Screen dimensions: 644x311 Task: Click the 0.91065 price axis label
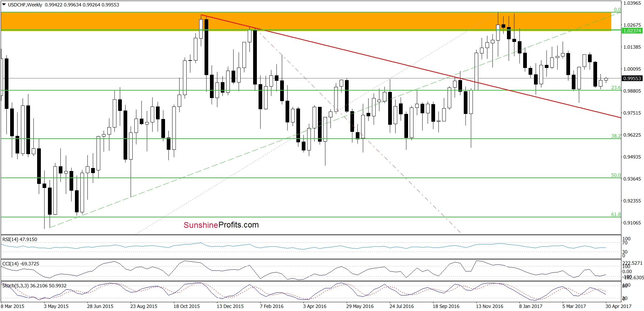pos(632,223)
